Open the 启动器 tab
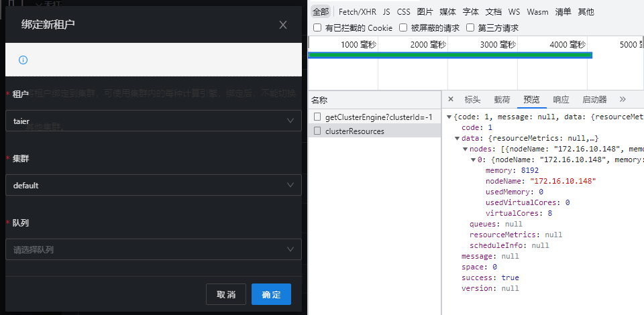The image size is (644, 315). [594, 99]
